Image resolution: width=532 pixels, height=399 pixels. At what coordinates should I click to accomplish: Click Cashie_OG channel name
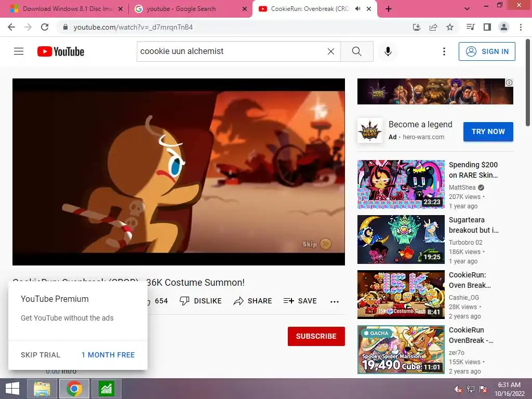[x=464, y=298]
